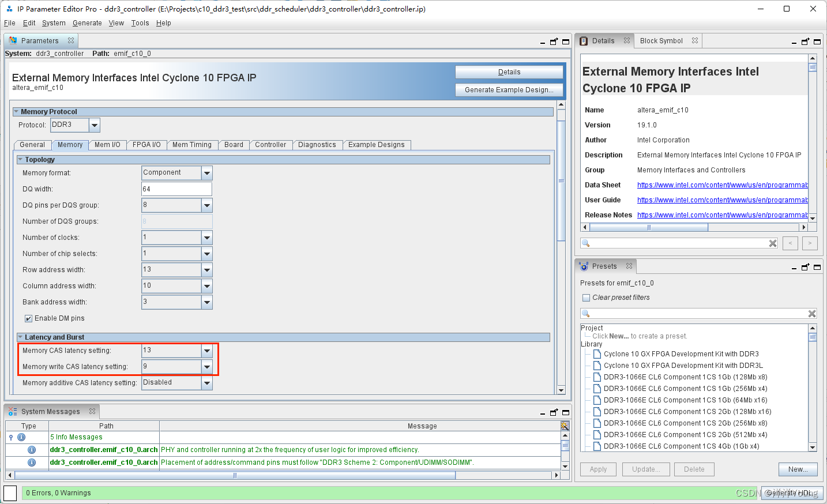
Task: Detach the Presets panel using the pop-out icon
Action: pos(806,267)
